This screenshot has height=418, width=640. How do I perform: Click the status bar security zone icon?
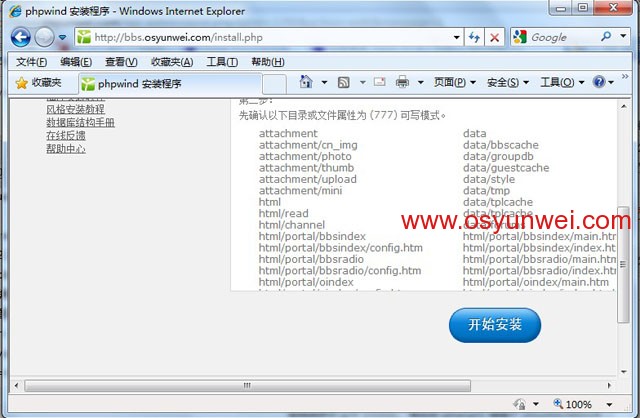click(x=520, y=404)
